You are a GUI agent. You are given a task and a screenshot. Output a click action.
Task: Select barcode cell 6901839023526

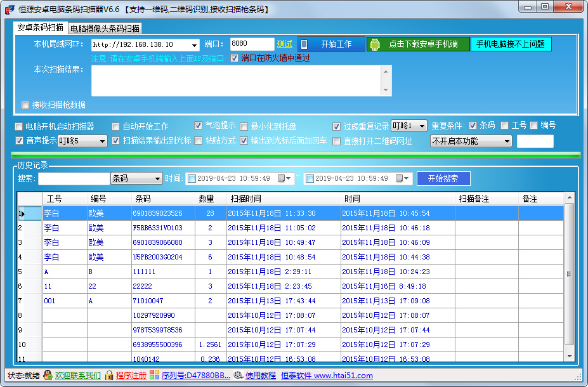[163, 213]
